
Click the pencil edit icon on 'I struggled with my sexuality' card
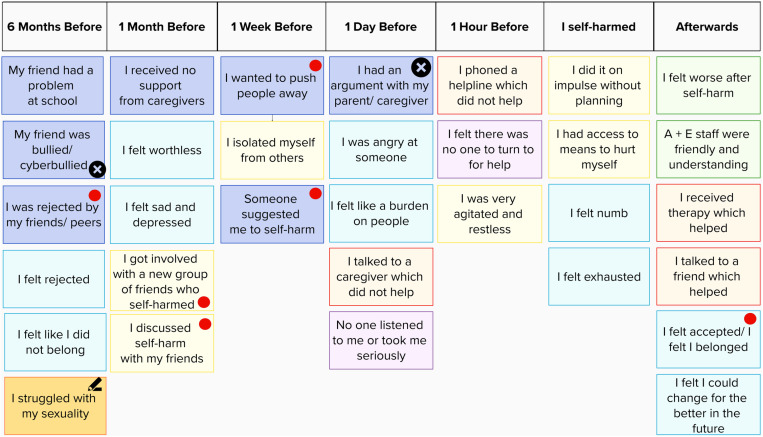coord(95,384)
